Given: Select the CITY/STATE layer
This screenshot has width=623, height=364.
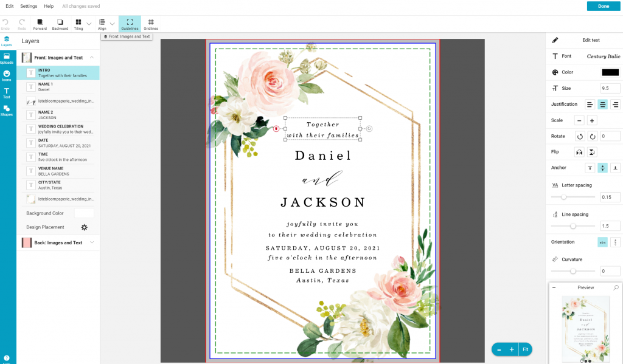Looking at the screenshot, I should [58, 185].
